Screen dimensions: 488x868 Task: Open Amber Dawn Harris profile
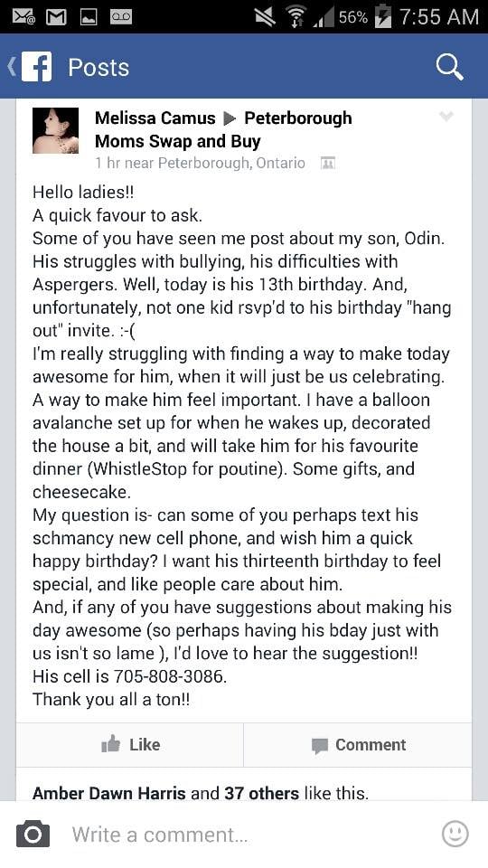(109, 793)
